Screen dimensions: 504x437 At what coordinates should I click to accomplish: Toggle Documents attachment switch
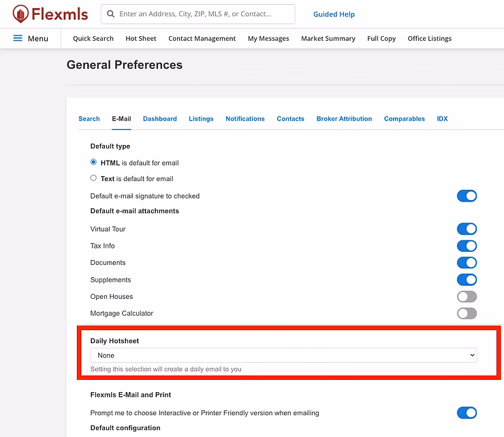(x=467, y=263)
